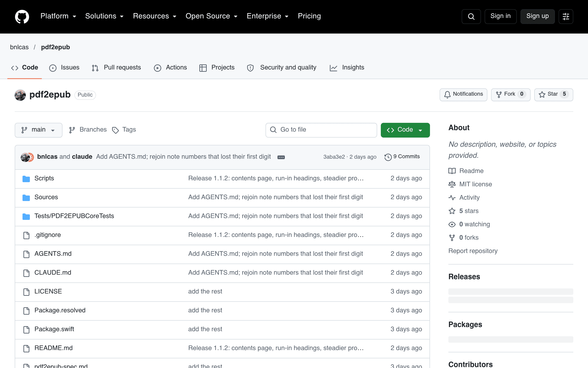This screenshot has height=368, width=588.
Task: Expand the Open Source menu
Action: (211, 16)
